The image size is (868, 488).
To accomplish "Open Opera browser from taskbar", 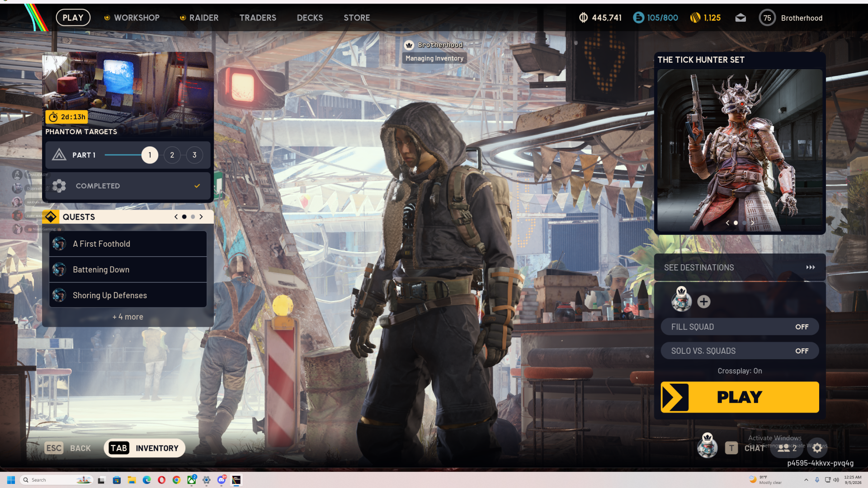I will (x=161, y=480).
